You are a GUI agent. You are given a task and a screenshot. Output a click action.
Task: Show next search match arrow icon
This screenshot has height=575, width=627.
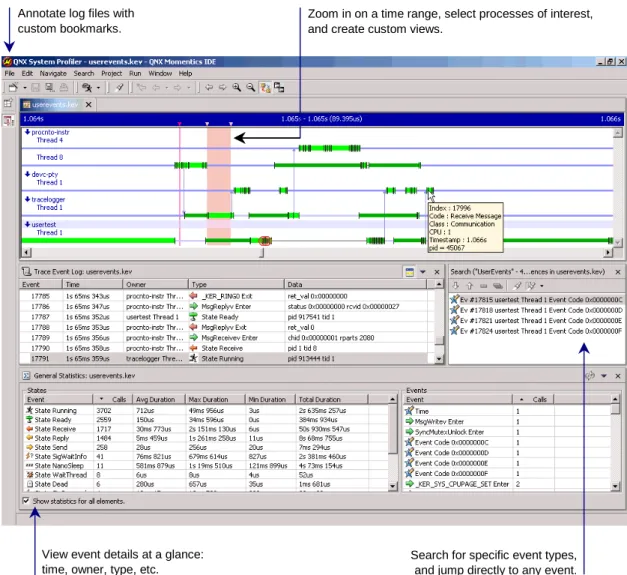(455, 286)
